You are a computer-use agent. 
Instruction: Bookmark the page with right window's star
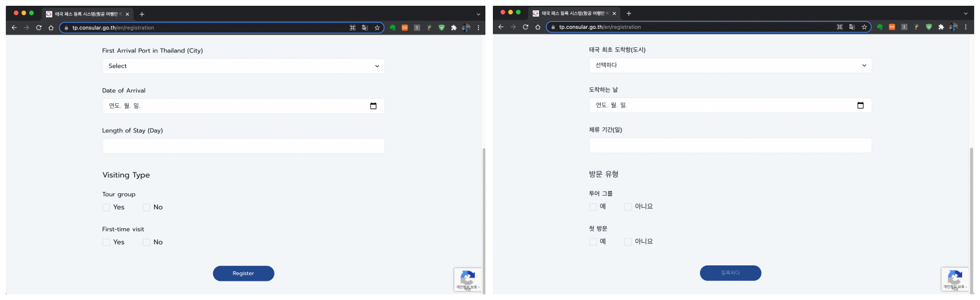(864, 27)
